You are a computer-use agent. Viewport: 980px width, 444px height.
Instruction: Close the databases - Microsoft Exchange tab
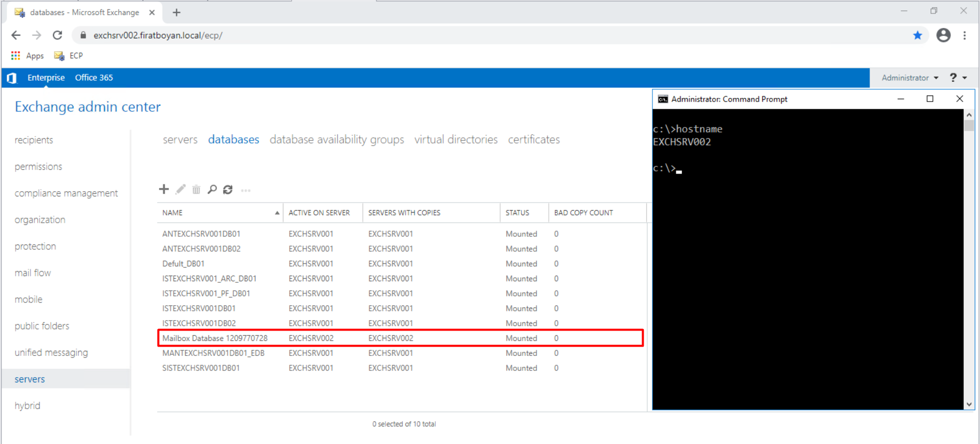(152, 12)
